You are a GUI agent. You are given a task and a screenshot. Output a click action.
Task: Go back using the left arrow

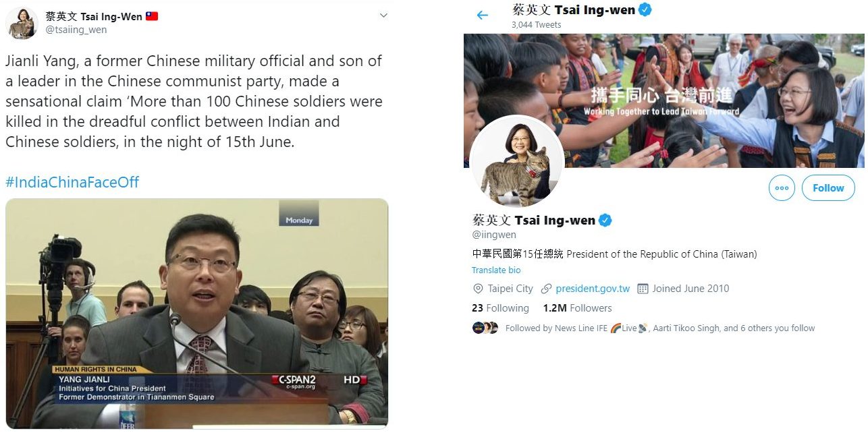tap(482, 15)
